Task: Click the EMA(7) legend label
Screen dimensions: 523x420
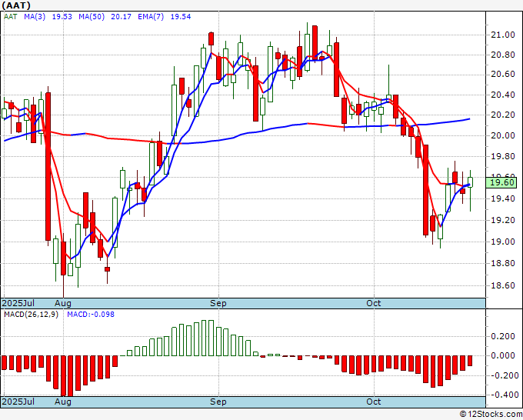Action: coord(151,17)
